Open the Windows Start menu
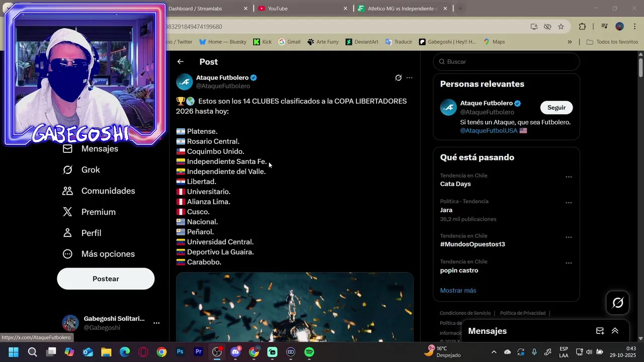Image resolution: width=644 pixels, height=362 pixels. pos(14,352)
